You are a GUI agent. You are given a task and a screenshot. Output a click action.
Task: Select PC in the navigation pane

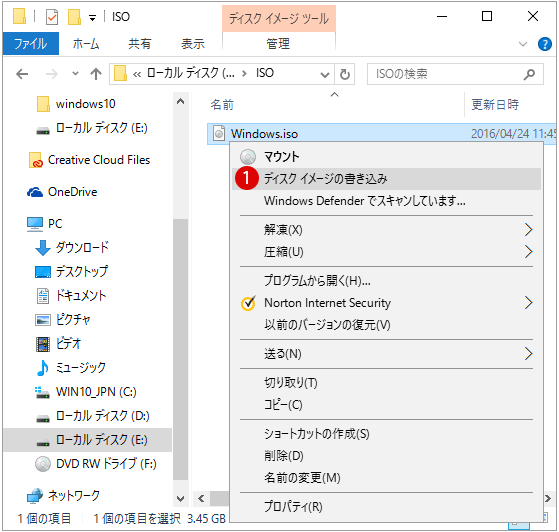[x=45, y=224]
